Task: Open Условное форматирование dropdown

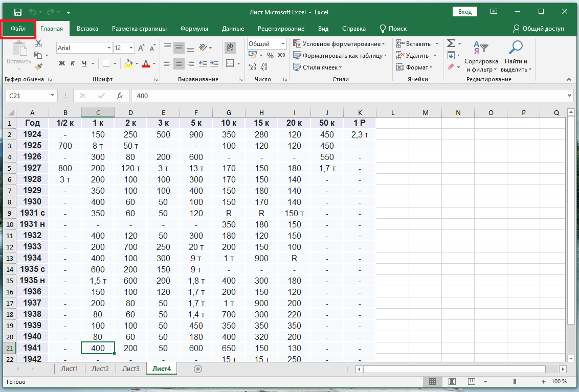Action: [339, 44]
